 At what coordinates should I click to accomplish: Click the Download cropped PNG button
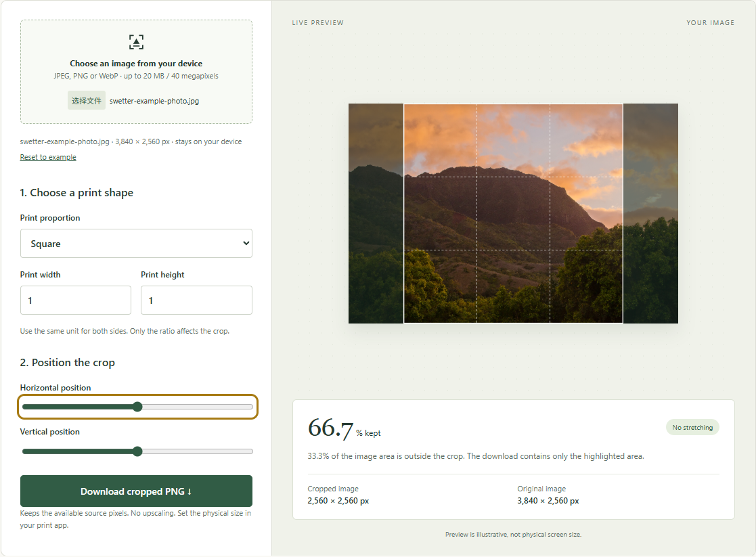[x=136, y=491]
